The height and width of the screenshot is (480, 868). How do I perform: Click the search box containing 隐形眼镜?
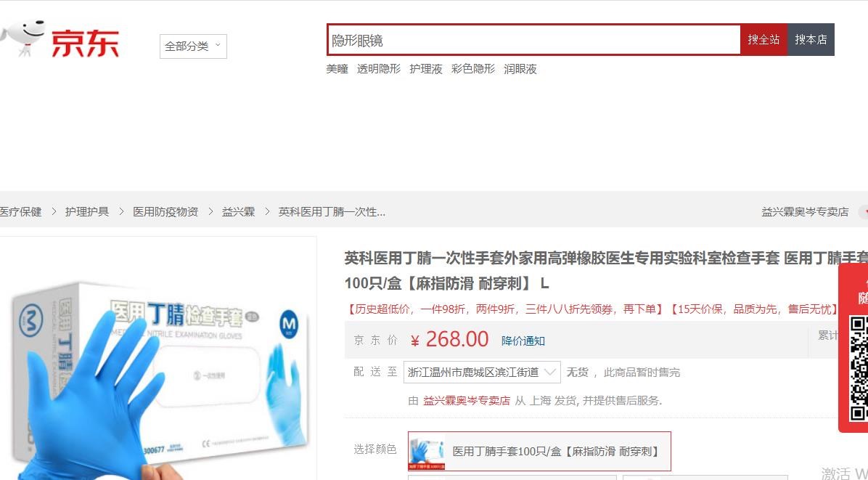click(x=533, y=40)
